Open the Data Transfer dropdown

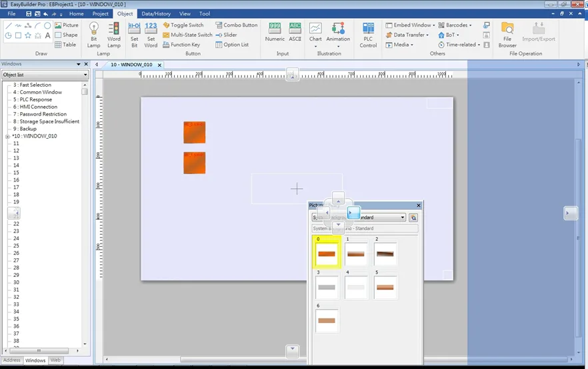click(407, 35)
